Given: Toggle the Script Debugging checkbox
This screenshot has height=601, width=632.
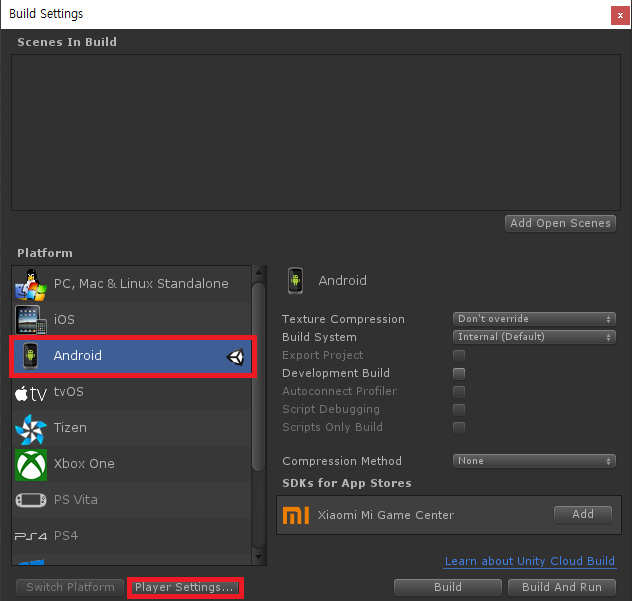Looking at the screenshot, I should point(459,410).
